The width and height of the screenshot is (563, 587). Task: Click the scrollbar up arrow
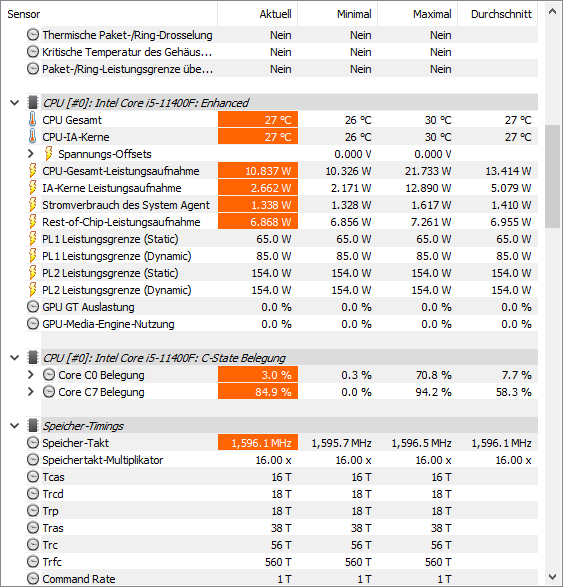pos(552,12)
